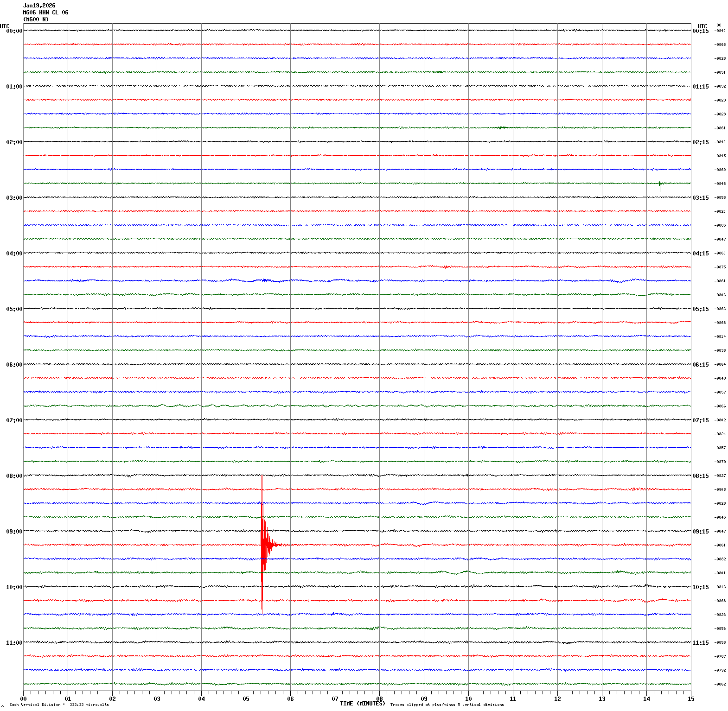Select the 00:00 left time label
This screenshot has width=728, height=711.
click(x=14, y=31)
